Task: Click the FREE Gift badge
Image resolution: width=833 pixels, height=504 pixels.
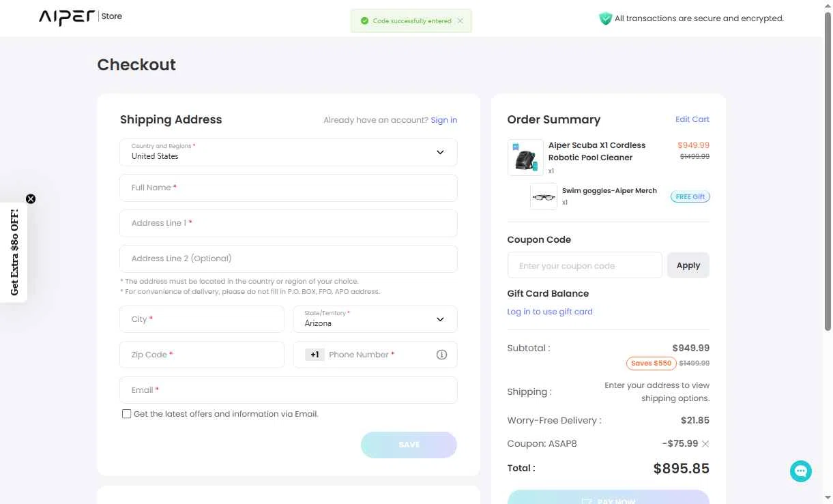Action: click(690, 196)
